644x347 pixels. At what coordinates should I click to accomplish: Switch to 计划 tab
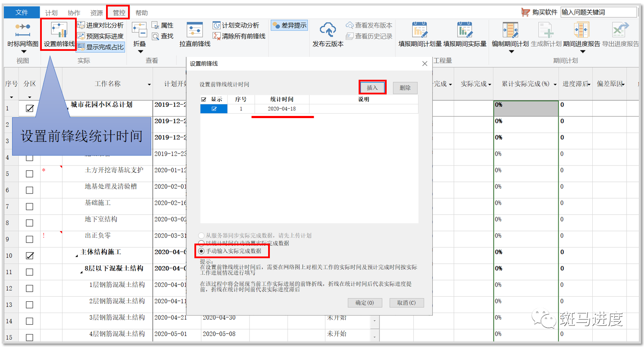click(51, 13)
